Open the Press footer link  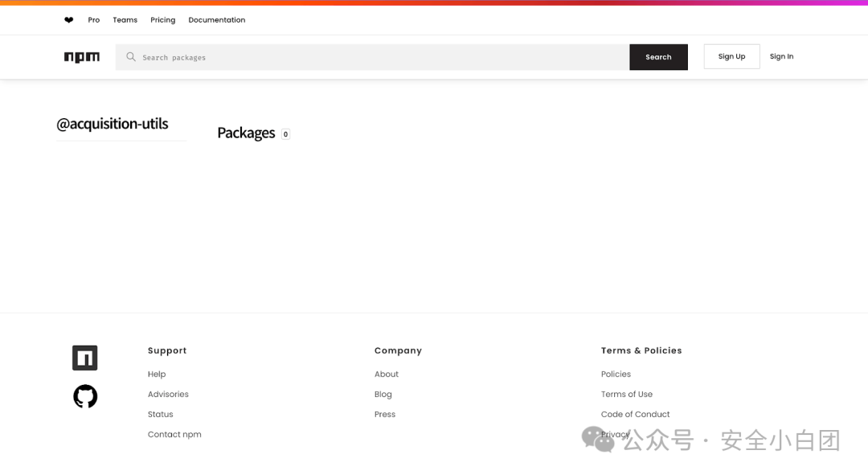coord(385,414)
